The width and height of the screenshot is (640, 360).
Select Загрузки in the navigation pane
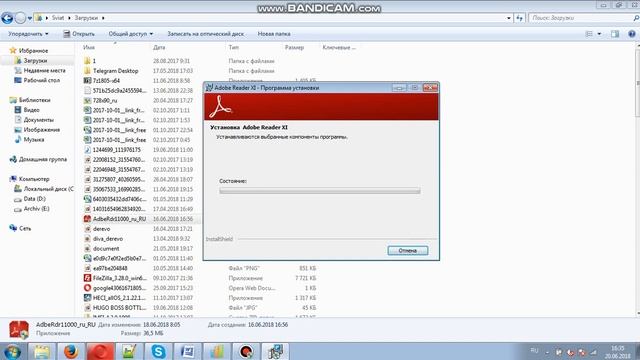coord(31,60)
